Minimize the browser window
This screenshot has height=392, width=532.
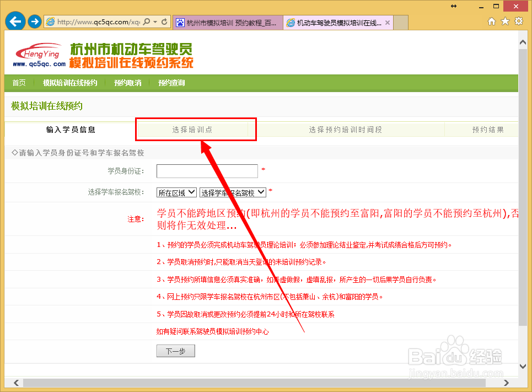481,7
